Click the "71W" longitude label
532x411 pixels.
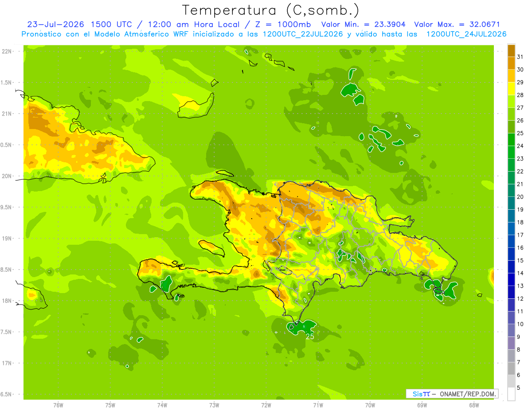point(318,405)
